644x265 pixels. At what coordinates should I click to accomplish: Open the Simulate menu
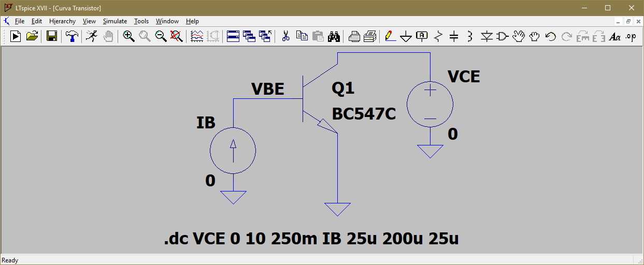point(115,21)
